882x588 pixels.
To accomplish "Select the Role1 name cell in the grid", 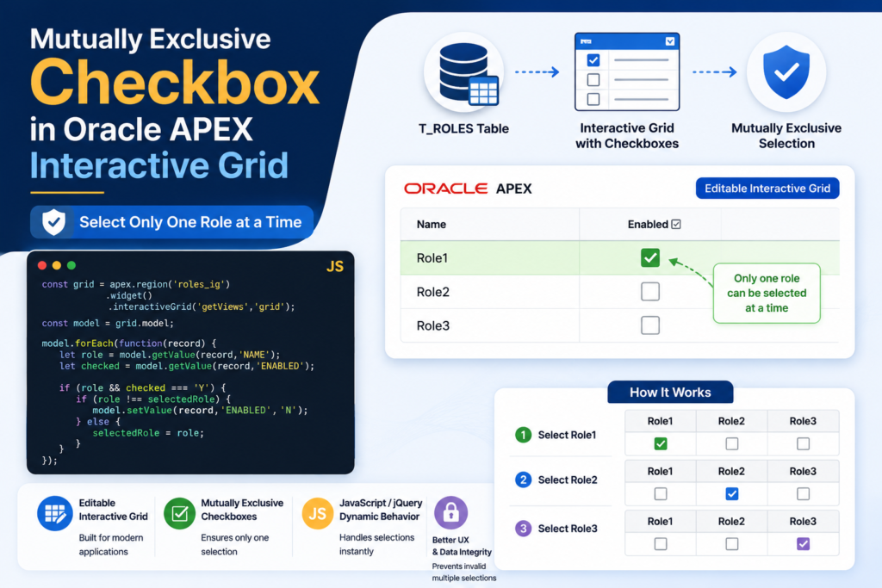I will coord(490,258).
